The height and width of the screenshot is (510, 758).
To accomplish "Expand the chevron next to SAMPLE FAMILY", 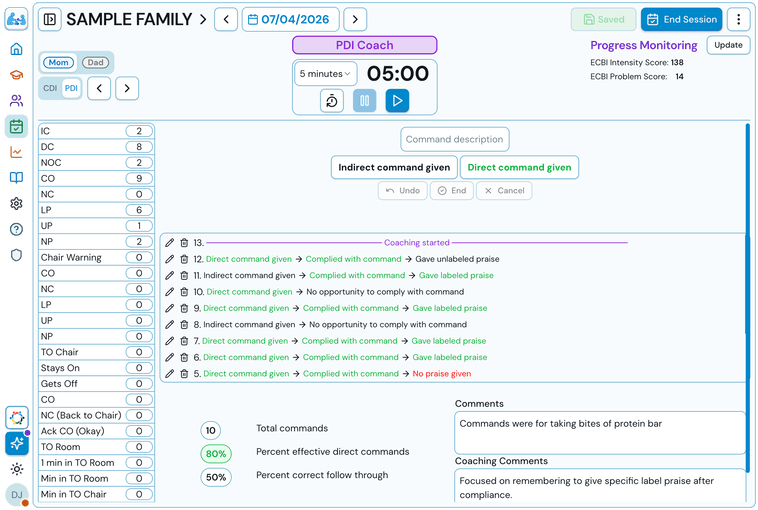I will [x=203, y=20].
